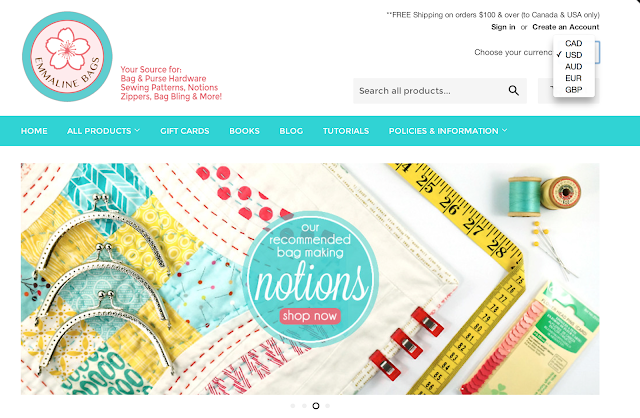The height and width of the screenshot is (418, 640).
Task: Select the first carousel slide dot
Action: tap(293, 406)
